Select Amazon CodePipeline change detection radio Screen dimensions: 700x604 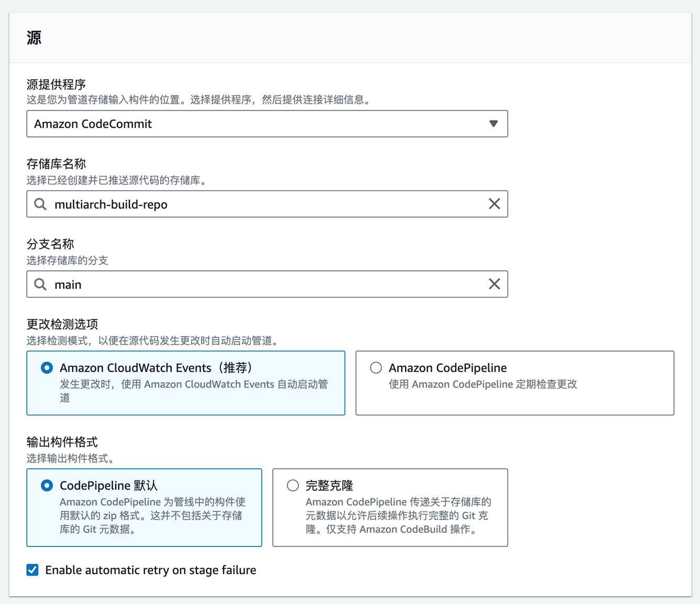(x=376, y=368)
